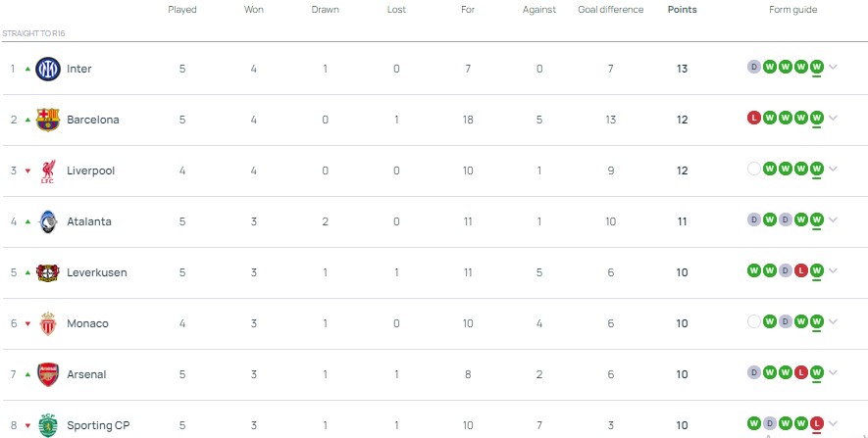868x438 pixels.
Task: Click the Inter club crest
Action: pyautogui.click(x=47, y=69)
